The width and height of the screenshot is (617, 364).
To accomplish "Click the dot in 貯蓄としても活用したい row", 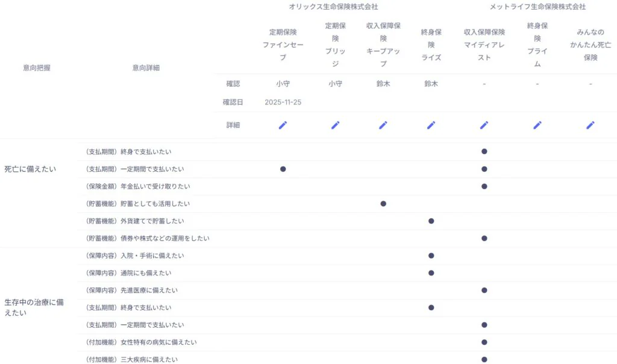I will tap(383, 204).
